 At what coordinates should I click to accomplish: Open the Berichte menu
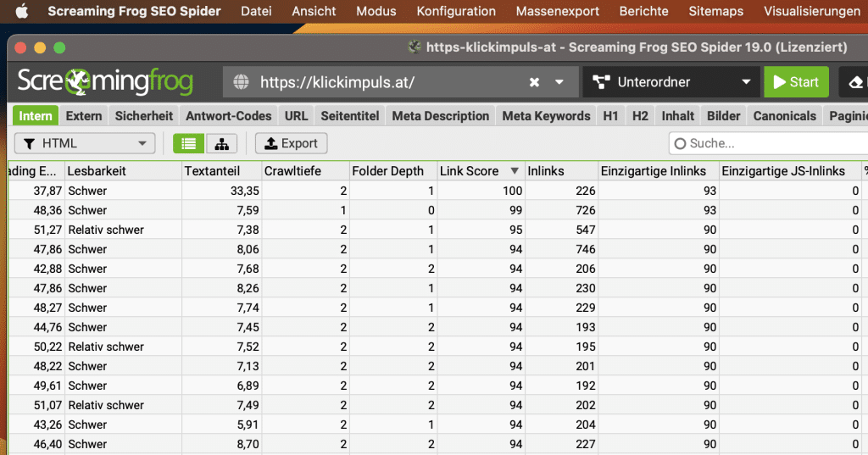coord(644,11)
